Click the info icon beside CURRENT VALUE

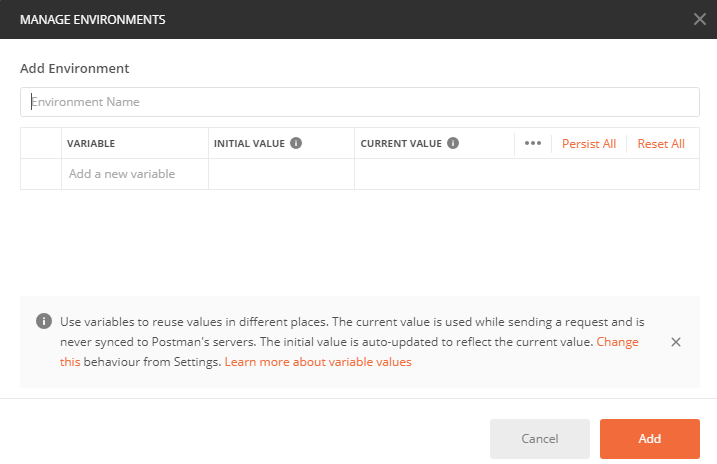453,143
